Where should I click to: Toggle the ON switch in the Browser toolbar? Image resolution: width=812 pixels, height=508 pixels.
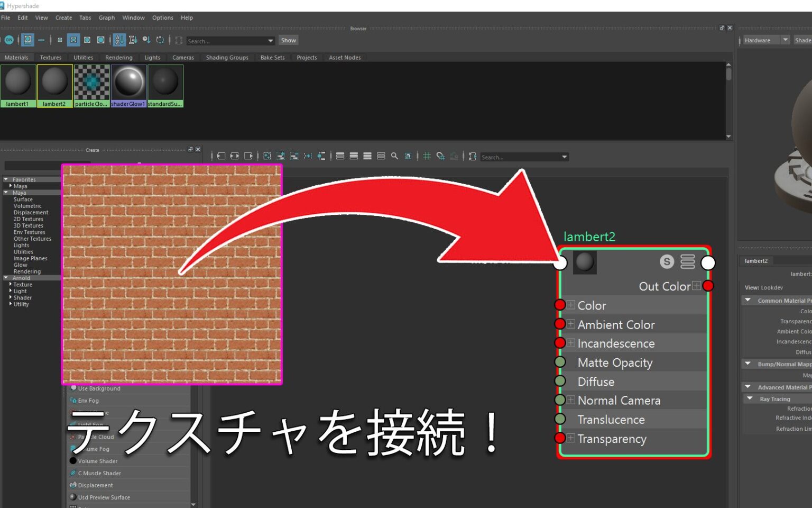coord(8,40)
